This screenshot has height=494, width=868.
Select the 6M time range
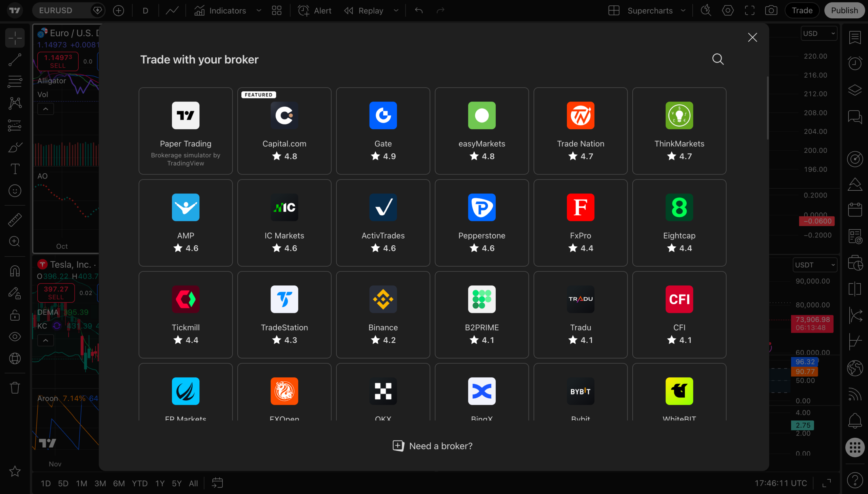click(119, 483)
